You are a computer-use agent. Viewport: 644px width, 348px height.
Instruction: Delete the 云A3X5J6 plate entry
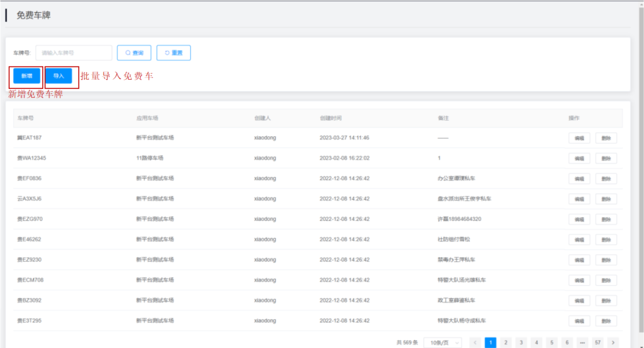coord(605,199)
